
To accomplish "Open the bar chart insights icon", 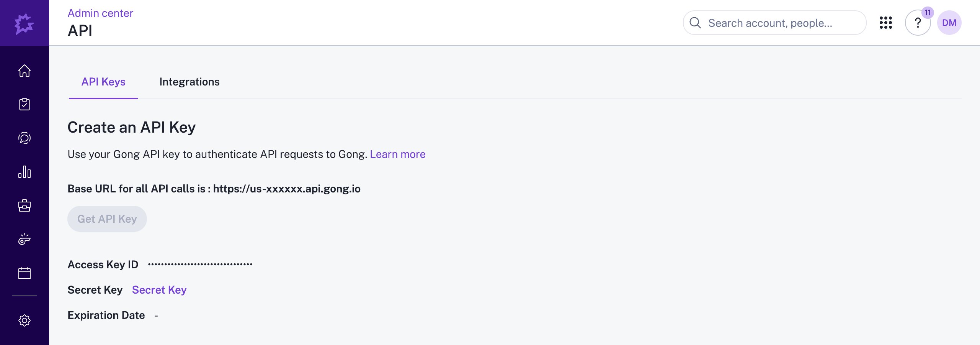I will (24, 172).
